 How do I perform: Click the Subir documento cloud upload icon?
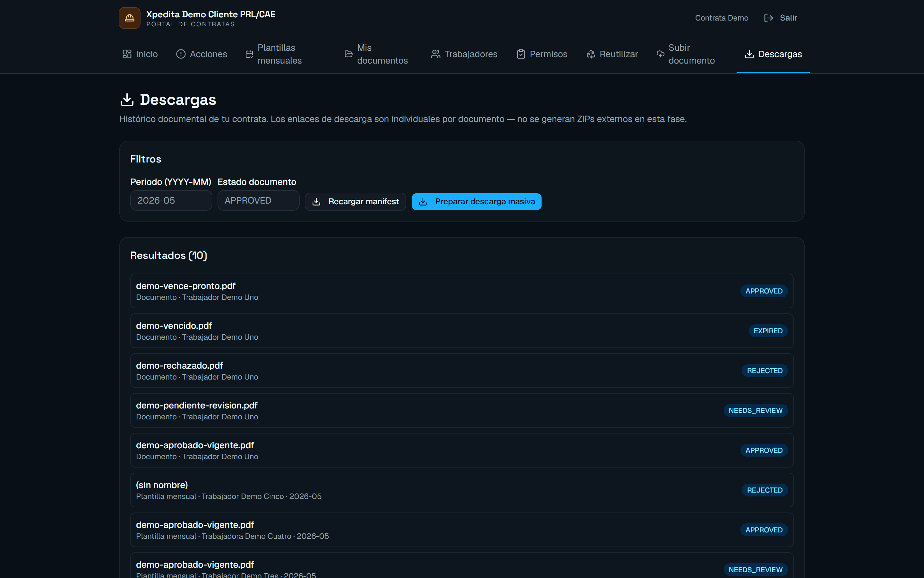click(660, 54)
